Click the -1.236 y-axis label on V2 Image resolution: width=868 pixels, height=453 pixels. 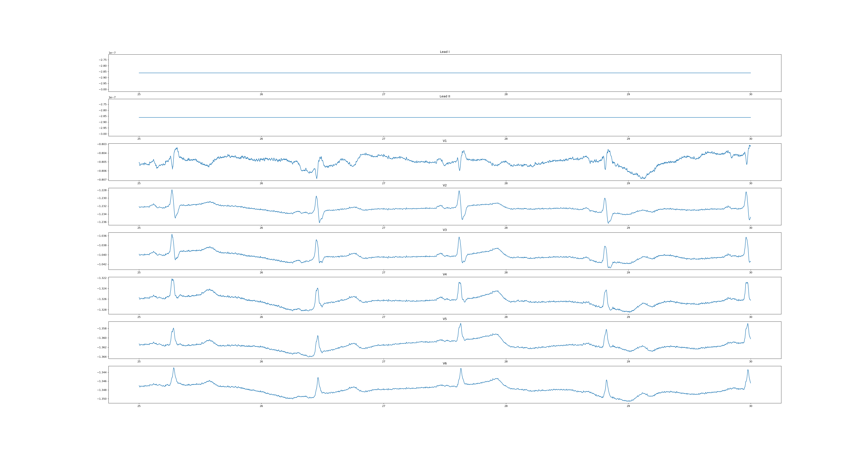pyautogui.click(x=102, y=222)
